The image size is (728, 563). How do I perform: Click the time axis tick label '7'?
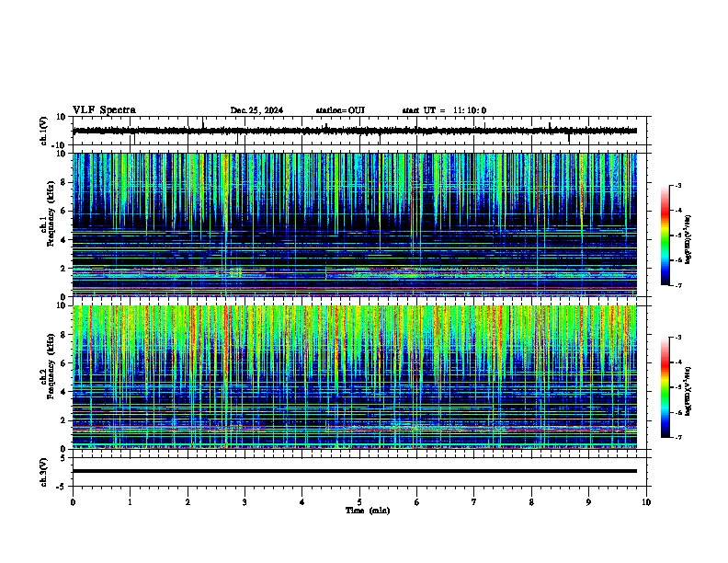[x=474, y=502]
